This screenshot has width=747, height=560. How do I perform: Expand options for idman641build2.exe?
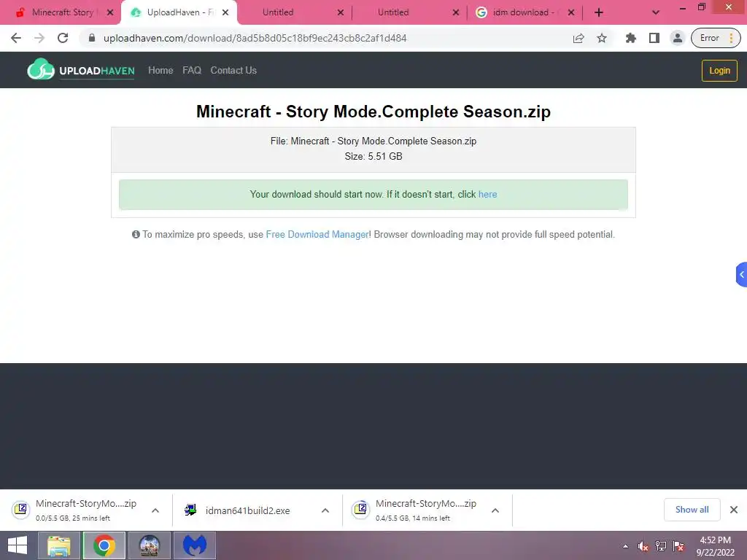(x=325, y=510)
